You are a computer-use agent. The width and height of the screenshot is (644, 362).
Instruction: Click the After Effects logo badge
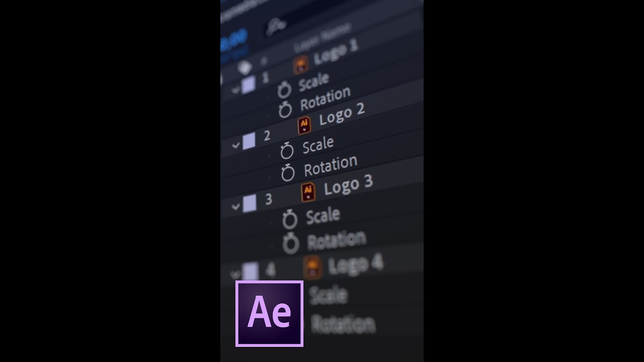pyautogui.click(x=269, y=314)
